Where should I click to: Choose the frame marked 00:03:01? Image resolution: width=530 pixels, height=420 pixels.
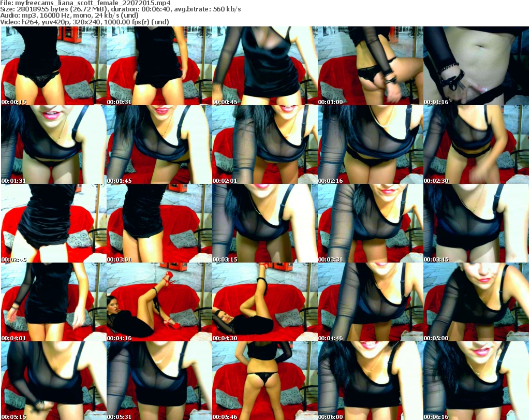pos(159,224)
